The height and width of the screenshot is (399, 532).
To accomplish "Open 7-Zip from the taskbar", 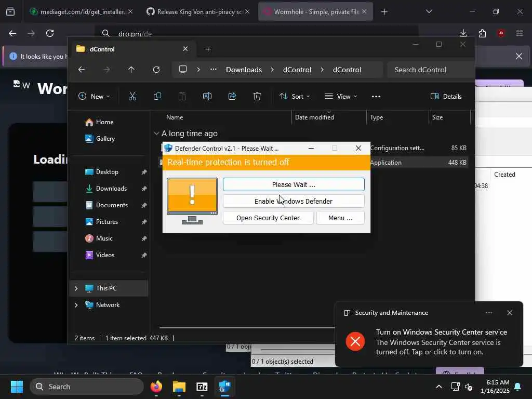I will 202,387.
